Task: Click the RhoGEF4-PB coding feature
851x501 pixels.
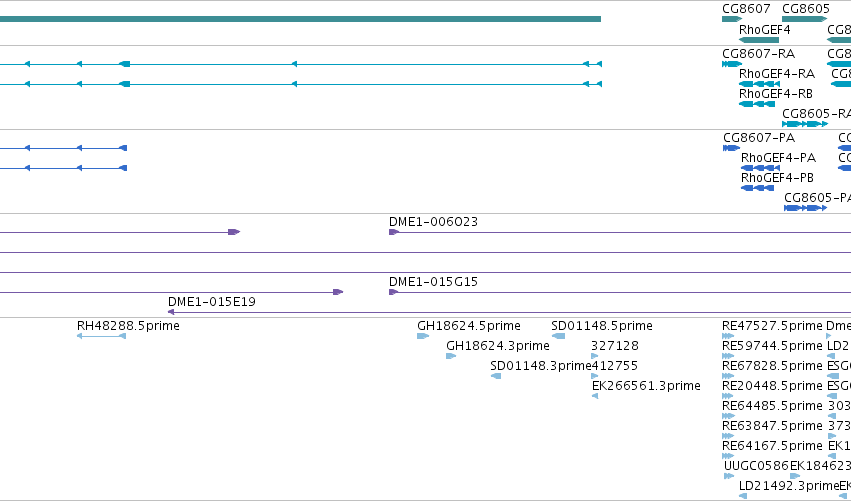Action: pos(757,188)
